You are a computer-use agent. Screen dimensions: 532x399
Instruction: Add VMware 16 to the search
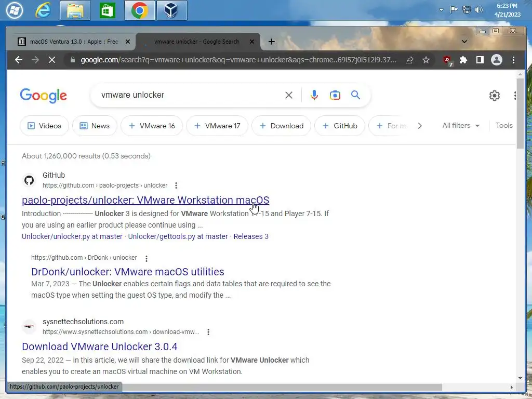pos(152,126)
